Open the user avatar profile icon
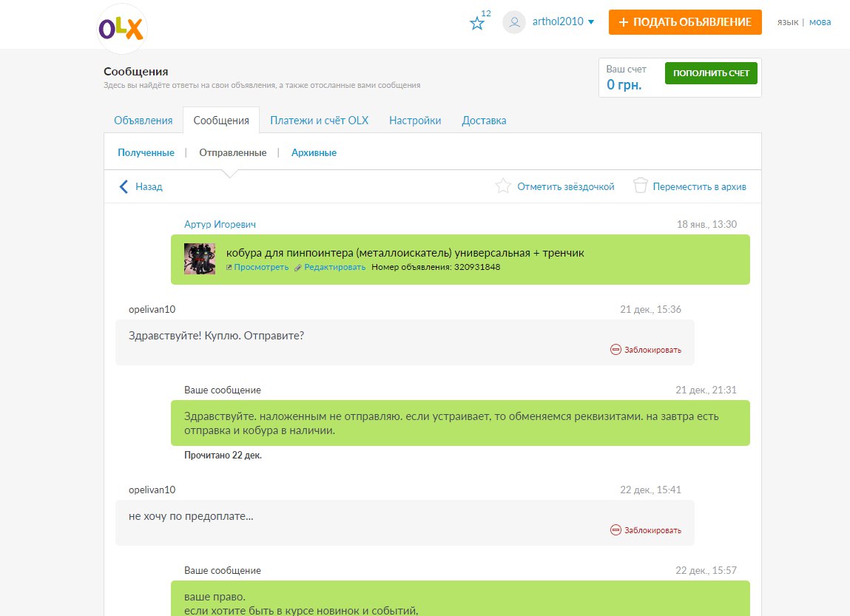The width and height of the screenshot is (850, 616). pos(514,22)
